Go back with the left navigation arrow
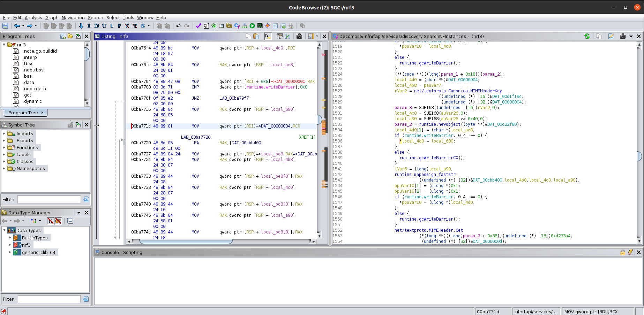 (x=17, y=26)
